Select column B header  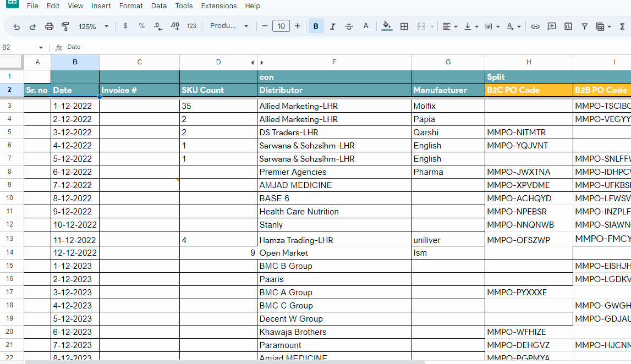click(x=75, y=62)
